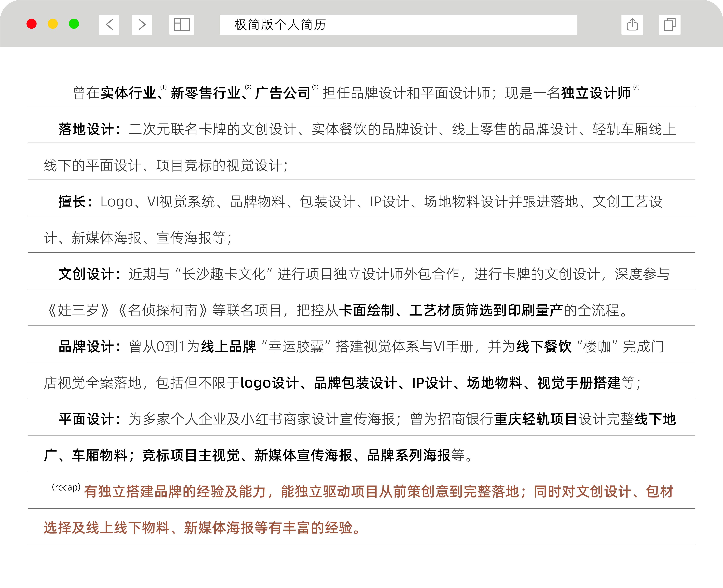723x588 pixels.
Task: Click bold text 重庆轻轨项目
Action: (536, 419)
